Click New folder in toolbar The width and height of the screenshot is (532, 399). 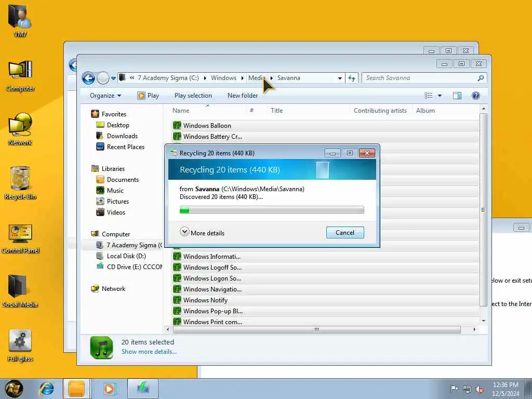tap(243, 96)
